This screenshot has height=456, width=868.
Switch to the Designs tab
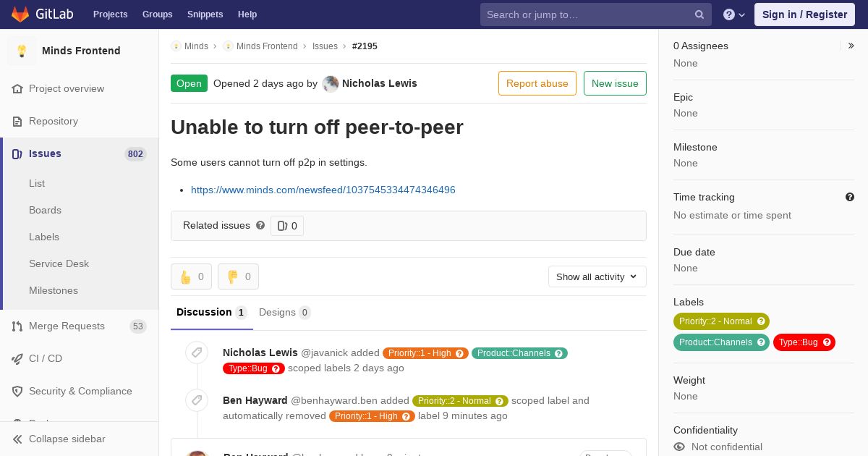pyautogui.click(x=284, y=313)
